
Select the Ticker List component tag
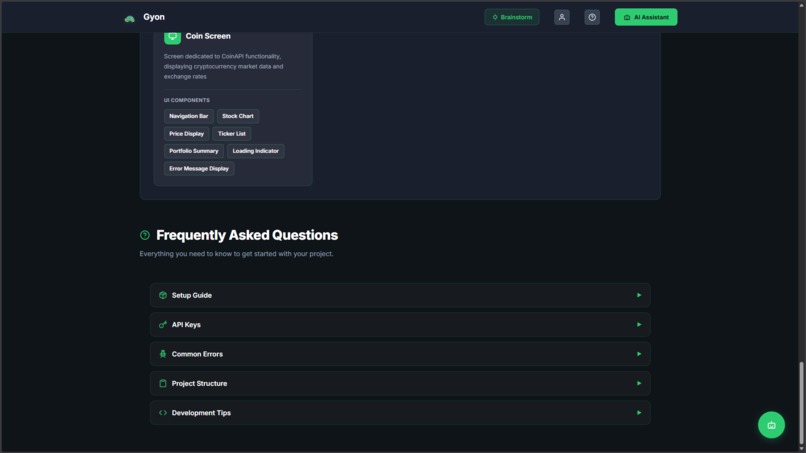click(232, 134)
